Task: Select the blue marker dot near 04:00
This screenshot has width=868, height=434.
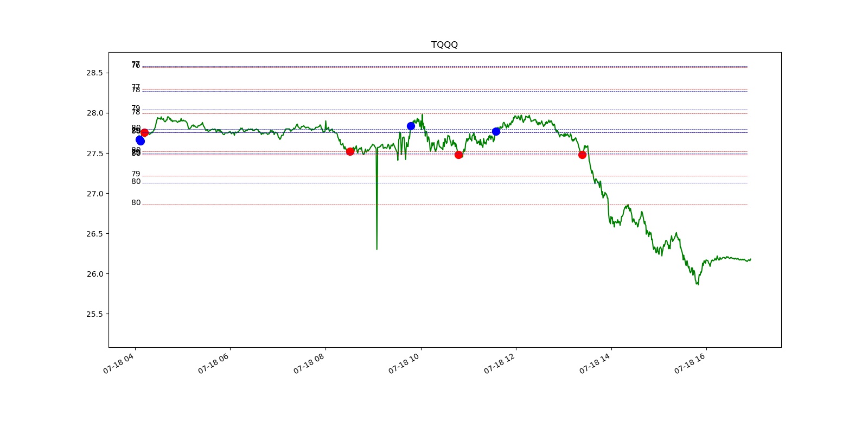Action: click(x=140, y=141)
